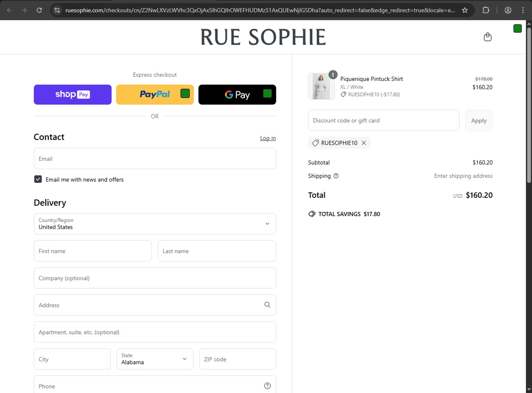
Task: Focus the Last name field
Action: coord(217,251)
